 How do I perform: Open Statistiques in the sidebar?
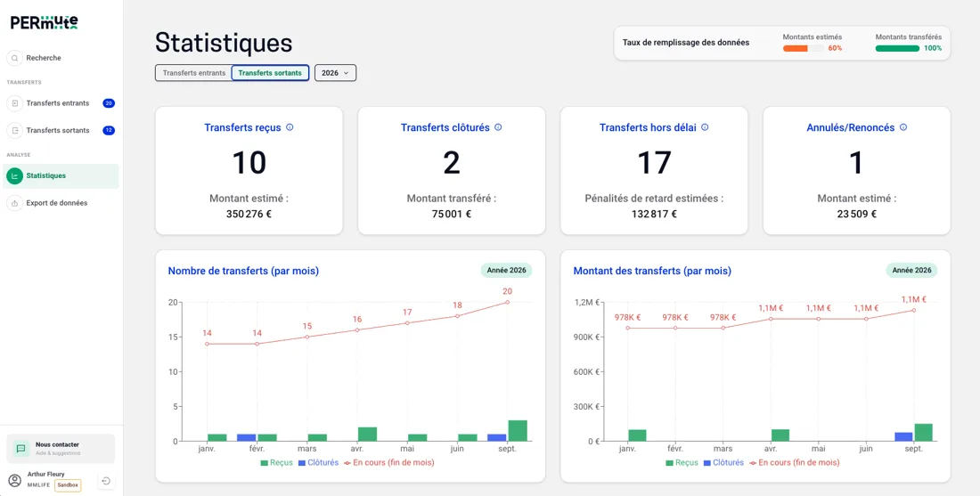click(x=61, y=176)
